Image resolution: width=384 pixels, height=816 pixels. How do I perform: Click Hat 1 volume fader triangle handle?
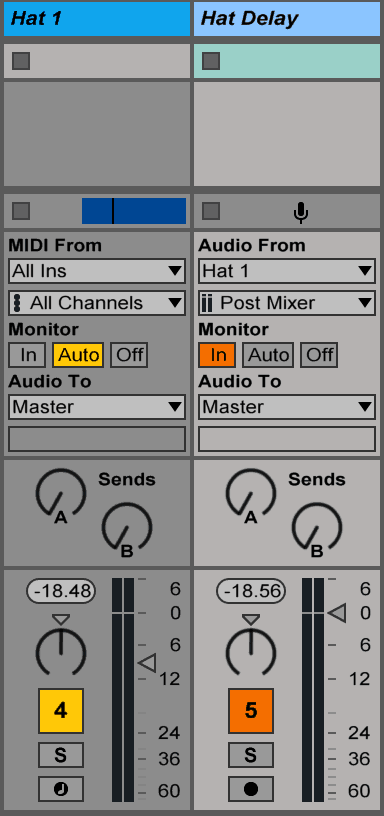pyautogui.click(x=147, y=663)
